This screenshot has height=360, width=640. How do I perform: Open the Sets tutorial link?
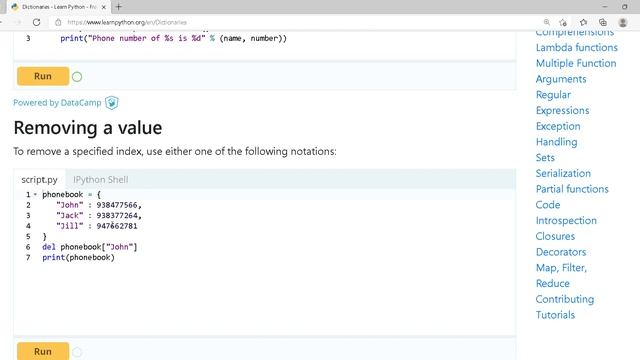coord(545,158)
